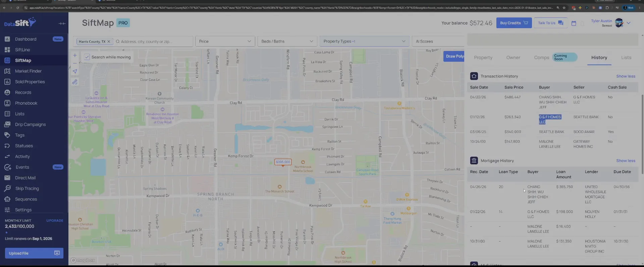Click the map locate arrow icon
This screenshot has height=267, width=644.
coord(75,71)
